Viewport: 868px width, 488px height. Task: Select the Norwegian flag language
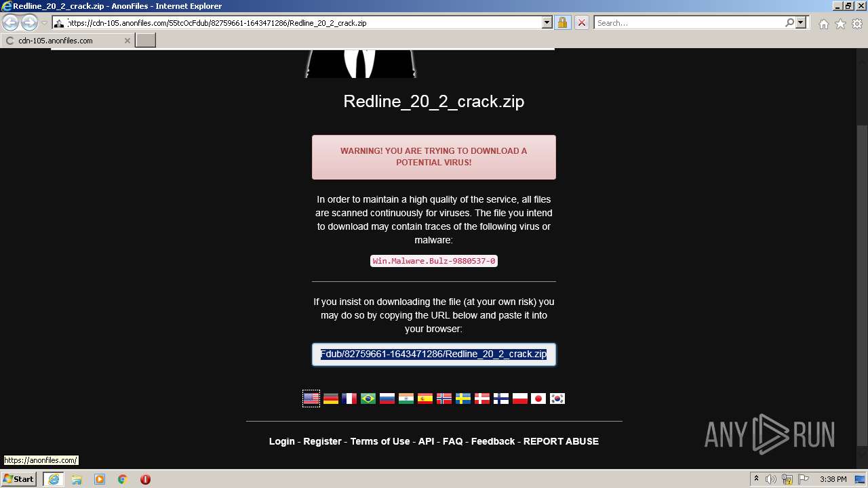click(x=444, y=399)
